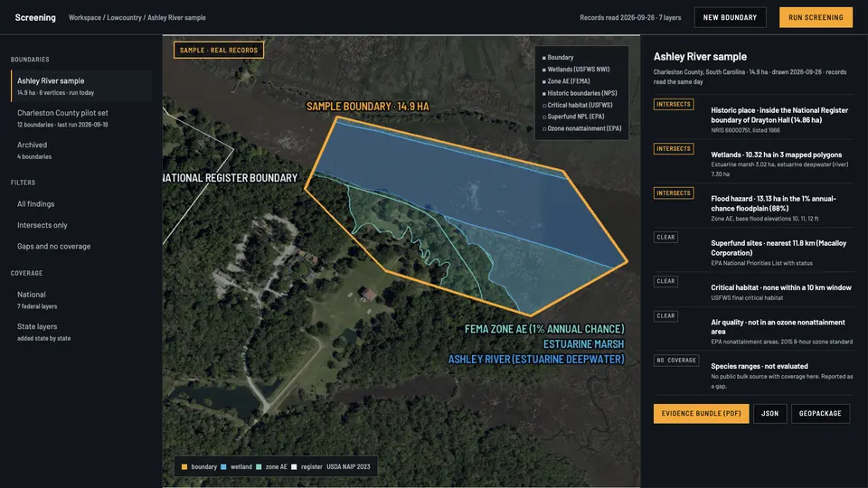The image size is (868, 488).
Task: Go to Workspace in the breadcrumb
Action: (x=85, y=18)
